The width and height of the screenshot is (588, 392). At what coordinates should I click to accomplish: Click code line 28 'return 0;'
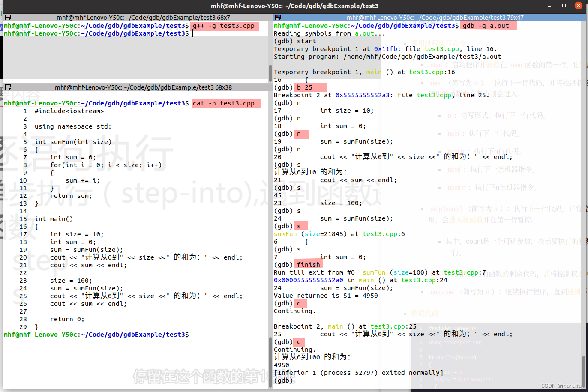click(x=67, y=319)
